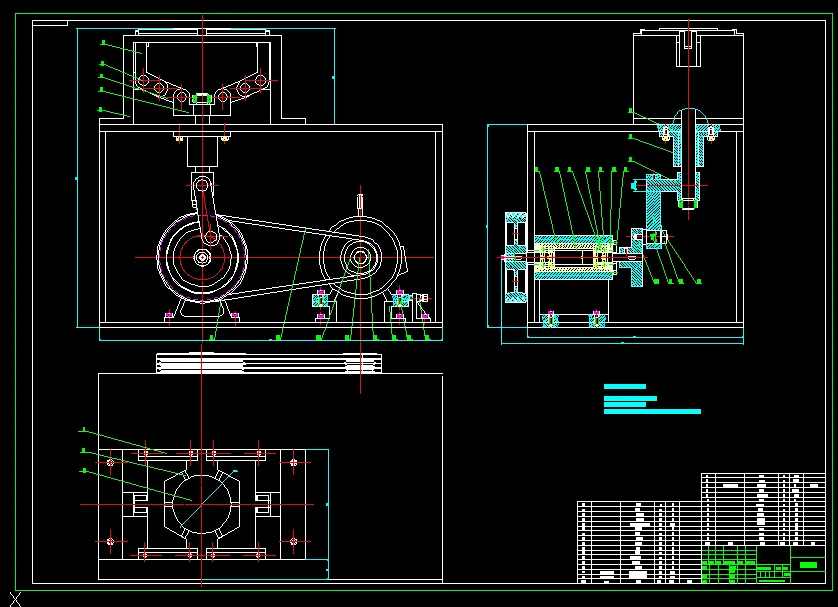Viewport: 838px width, 607px height.
Task: Select the large flywheel hub in front view
Action: tap(202, 257)
